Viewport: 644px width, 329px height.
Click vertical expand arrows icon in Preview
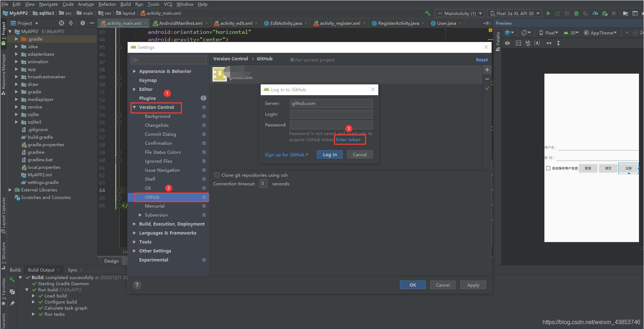tap(558, 43)
